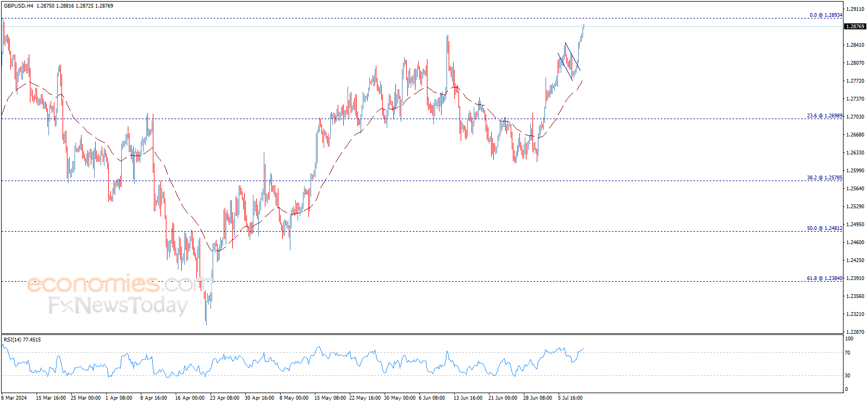Image resolution: width=868 pixels, height=404 pixels.
Task: Click the 25 Mar 00:00 time label
Action: [85, 398]
